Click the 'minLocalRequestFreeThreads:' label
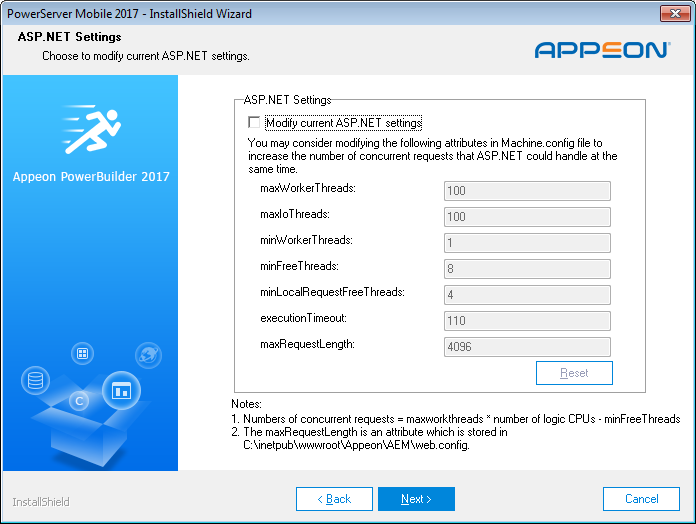This screenshot has width=696, height=524. [x=332, y=292]
